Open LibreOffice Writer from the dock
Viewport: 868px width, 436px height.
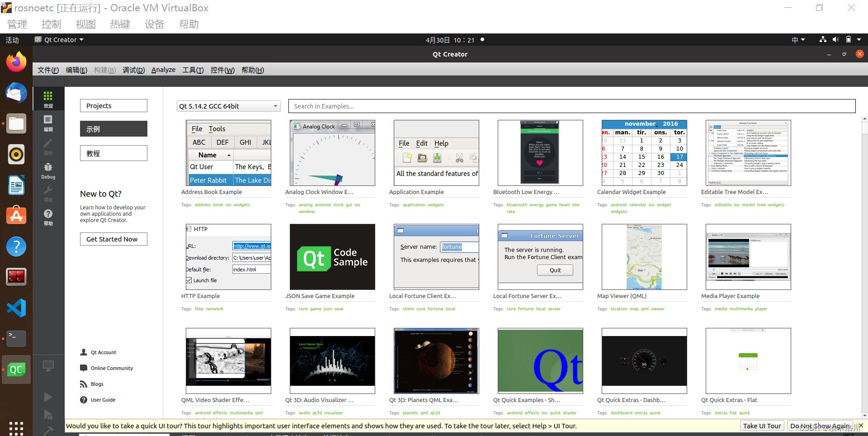tap(16, 185)
